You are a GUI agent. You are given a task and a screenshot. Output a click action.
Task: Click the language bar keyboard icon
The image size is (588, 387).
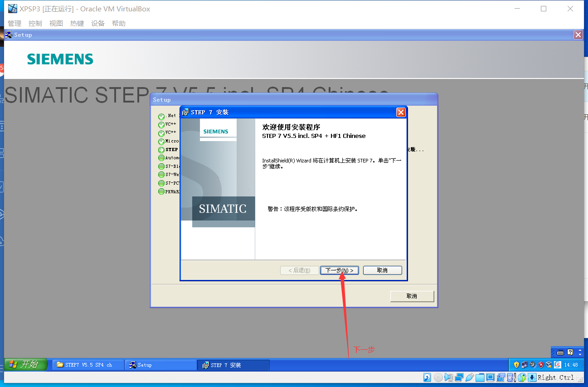click(560, 352)
